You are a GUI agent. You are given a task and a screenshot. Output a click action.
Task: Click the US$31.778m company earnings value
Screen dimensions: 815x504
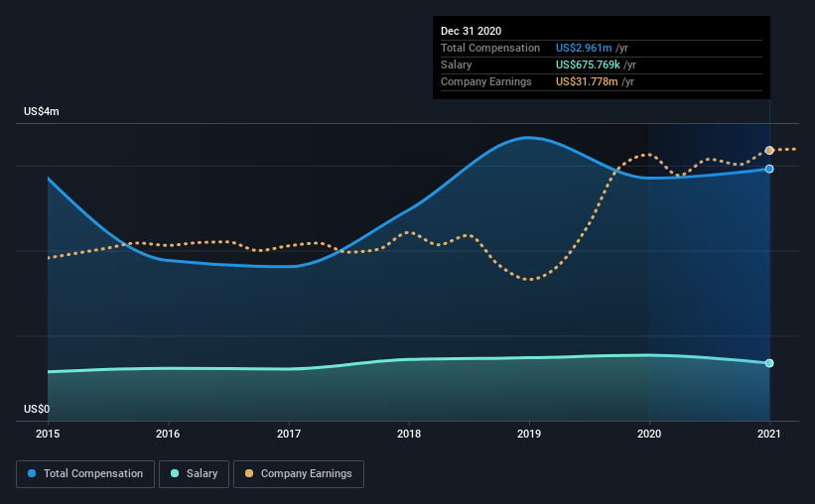(587, 82)
